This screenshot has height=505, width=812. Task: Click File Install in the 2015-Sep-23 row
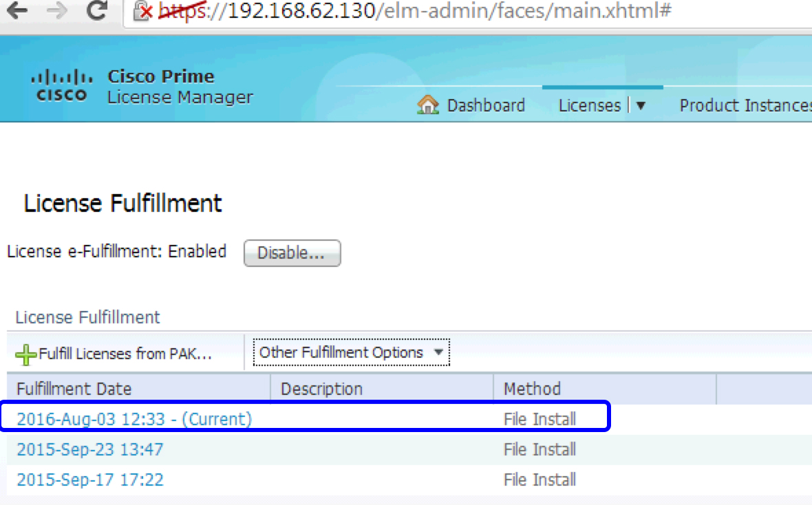[x=539, y=449]
